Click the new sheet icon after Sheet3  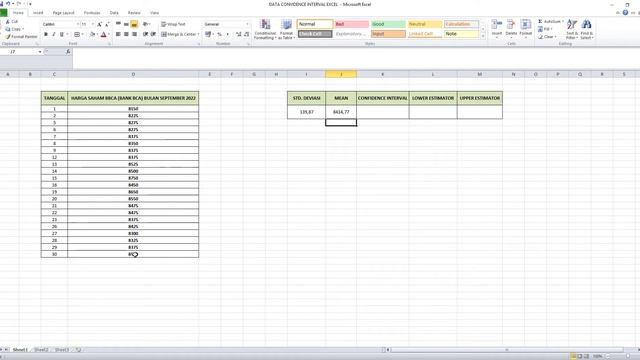(x=78, y=350)
